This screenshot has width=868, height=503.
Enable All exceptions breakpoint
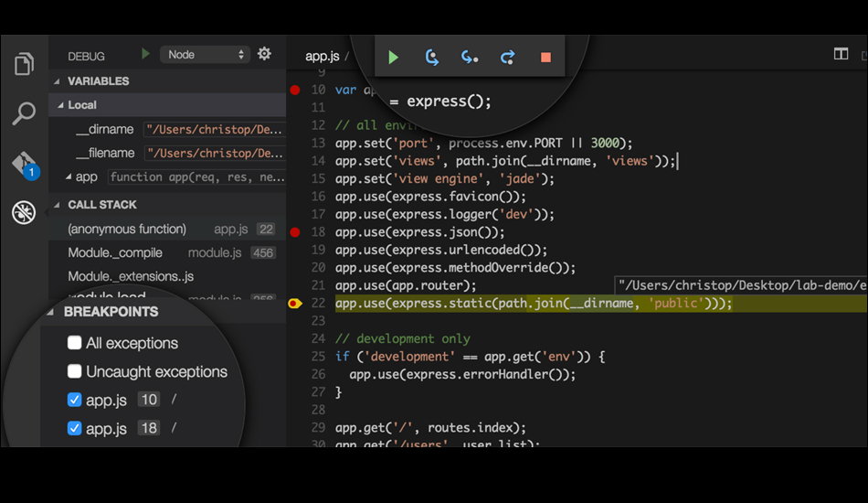click(x=74, y=343)
